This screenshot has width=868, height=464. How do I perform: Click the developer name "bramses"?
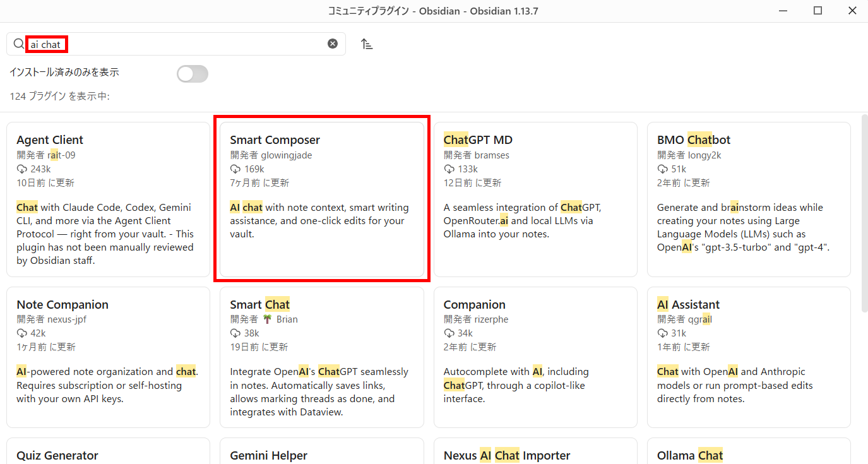pos(492,155)
